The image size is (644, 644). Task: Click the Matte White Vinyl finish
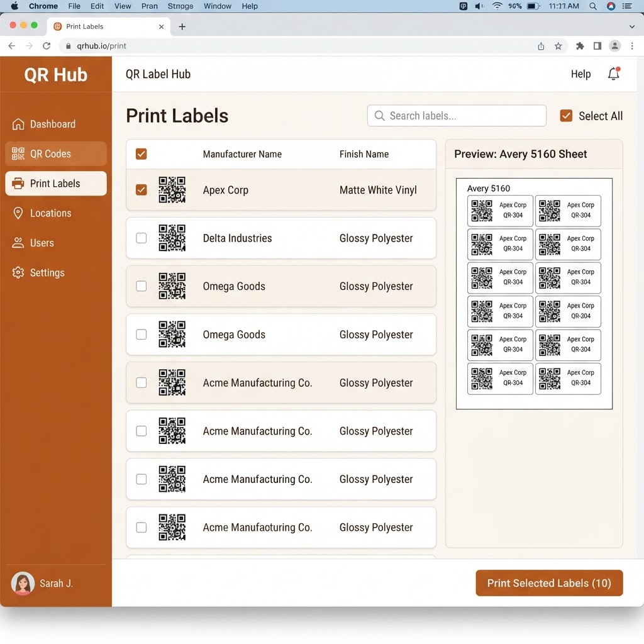pyautogui.click(x=378, y=190)
